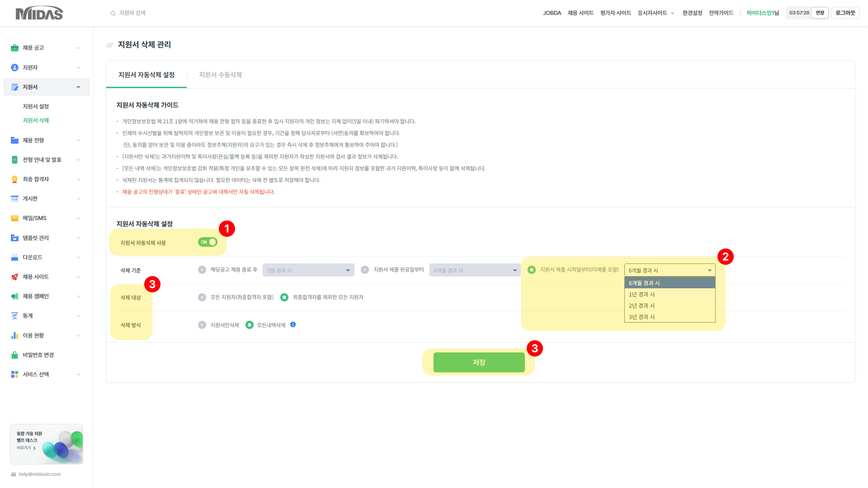
Task: Select 모든 지원자(최종합격자 포함) radio option
Action: (202, 297)
